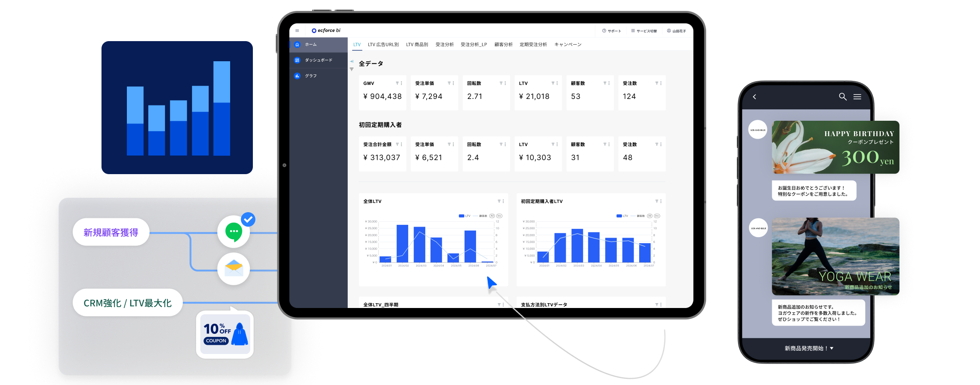Screen dimensions: 980x385
Task: Click the ホーム home icon in sidebar
Action: (297, 45)
